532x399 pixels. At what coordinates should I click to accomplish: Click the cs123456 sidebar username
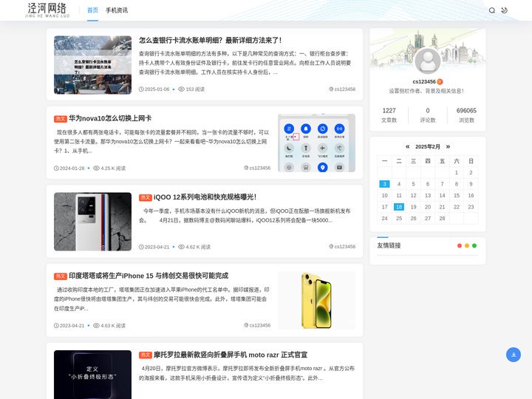(424, 82)
